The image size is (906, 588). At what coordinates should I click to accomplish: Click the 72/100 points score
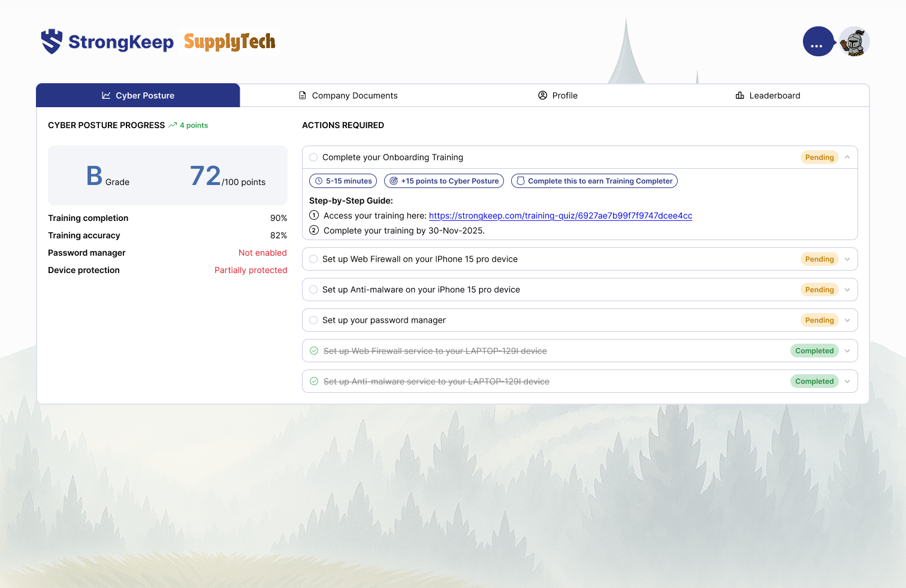pos(228,176)
